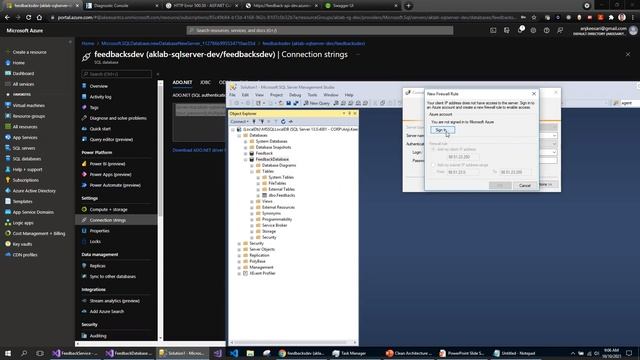Open Overview in Azure database menu
The height and width of the screenshot is (360, 640).
coord(98,86)
